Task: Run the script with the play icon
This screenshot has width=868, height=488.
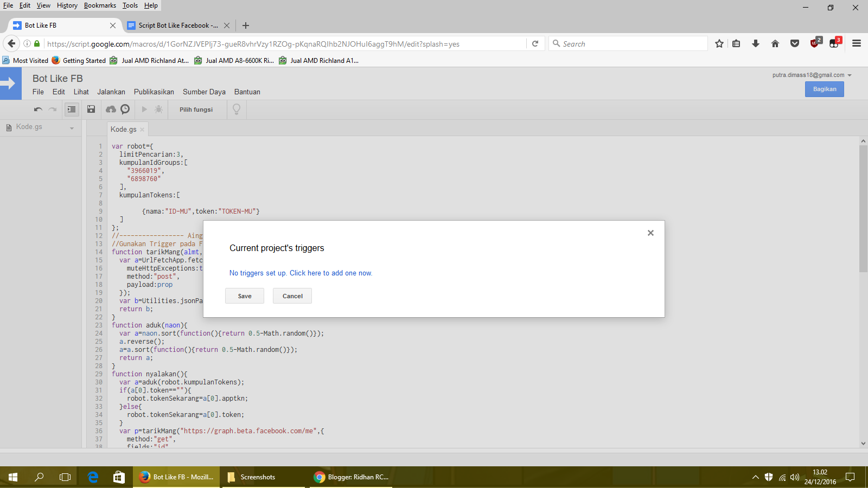Action: click(144, 110)
